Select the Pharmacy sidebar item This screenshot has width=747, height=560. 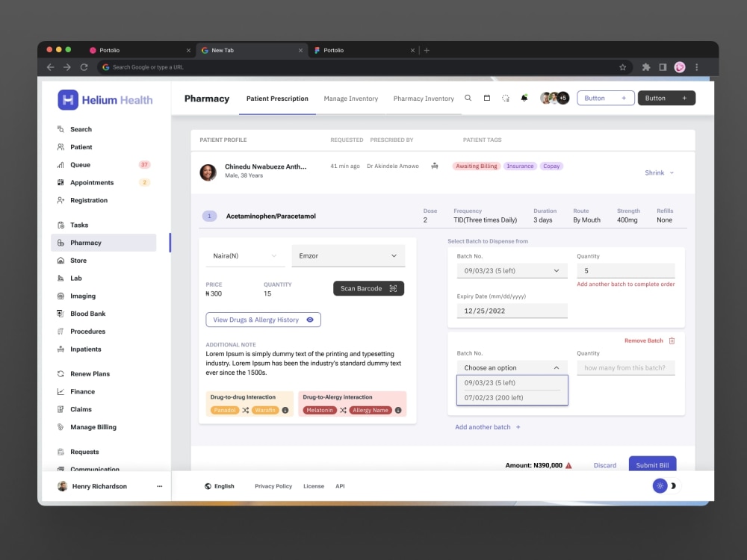pos(103,243)
